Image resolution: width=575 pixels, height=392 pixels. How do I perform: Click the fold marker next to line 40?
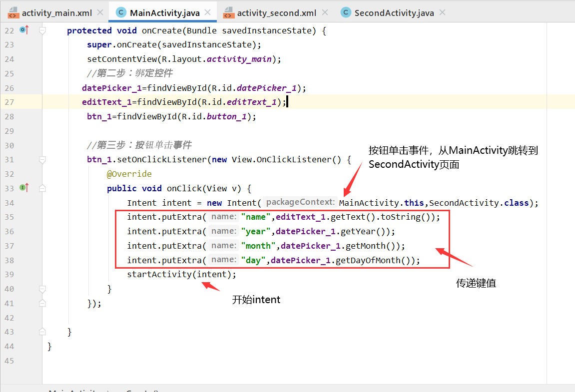tap(42, 289)
